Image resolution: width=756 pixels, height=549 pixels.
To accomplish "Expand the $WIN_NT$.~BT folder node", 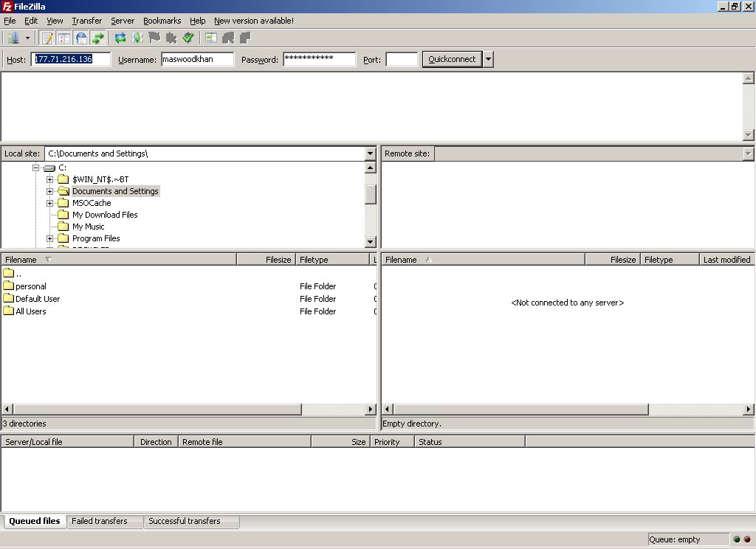I will pos(49,179).
